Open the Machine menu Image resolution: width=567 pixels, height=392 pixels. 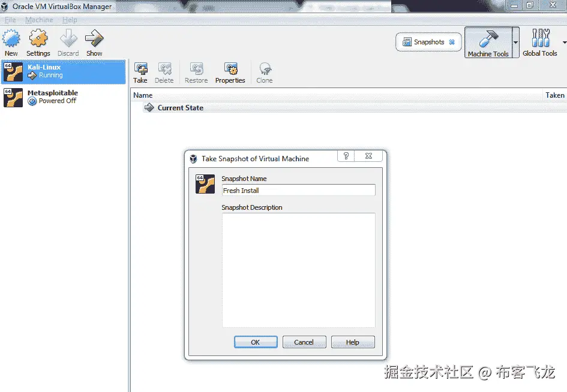tap(39, 20)
